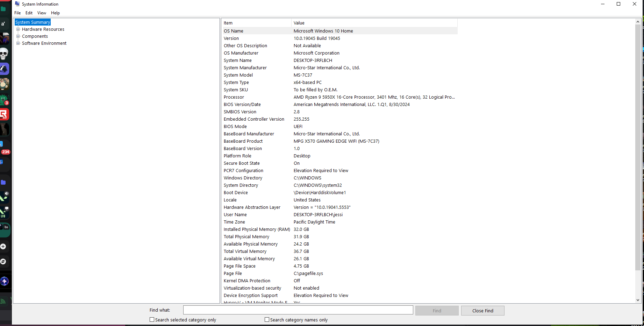Open the purple sparkle avatar in Discord sidebar
644x326 pixels.
[x=4, y=281]
